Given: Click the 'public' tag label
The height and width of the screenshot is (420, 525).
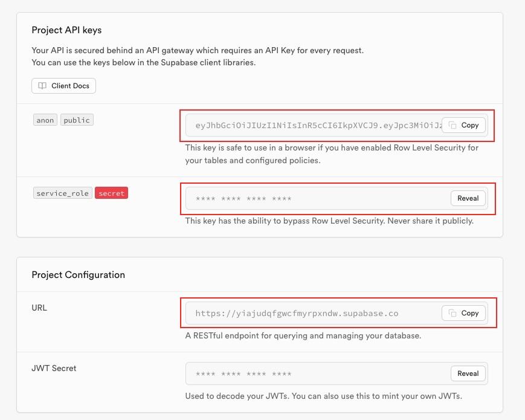Looking at the screenshot, I should point(77,120).
